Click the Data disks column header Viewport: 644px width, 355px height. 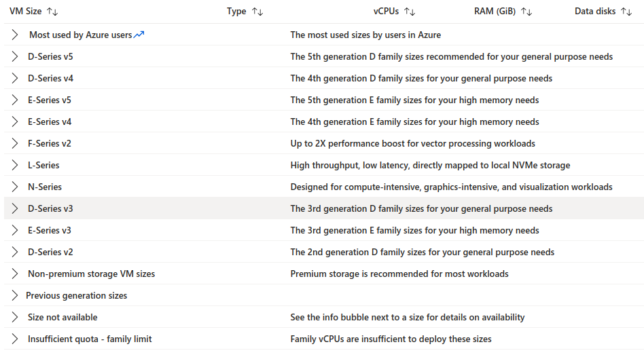(x=595, y=11)
